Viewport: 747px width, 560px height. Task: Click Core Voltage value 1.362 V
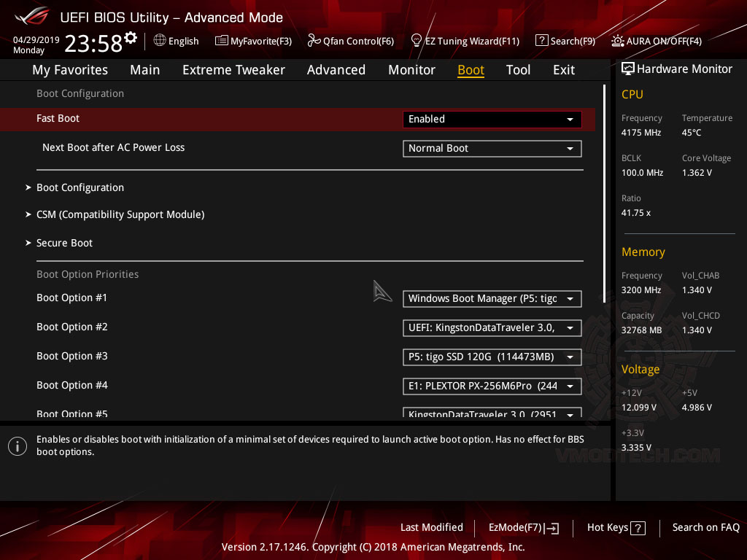697,173
